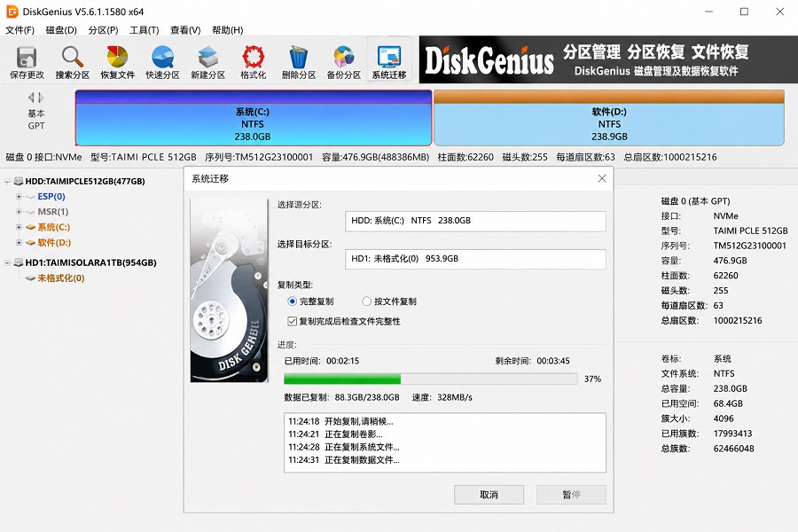Select the 系统(C:) partition bar in disk map

coord(253,118)
